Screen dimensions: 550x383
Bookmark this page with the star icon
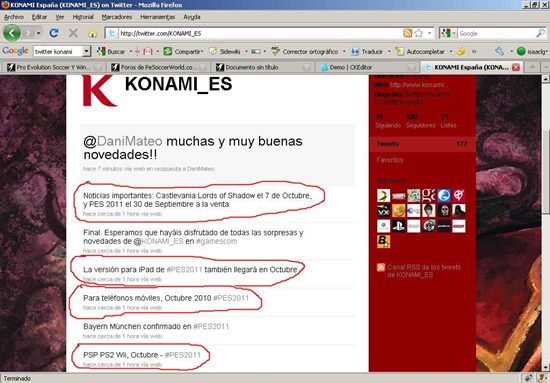pyautogui.click(x=418, y=33)
